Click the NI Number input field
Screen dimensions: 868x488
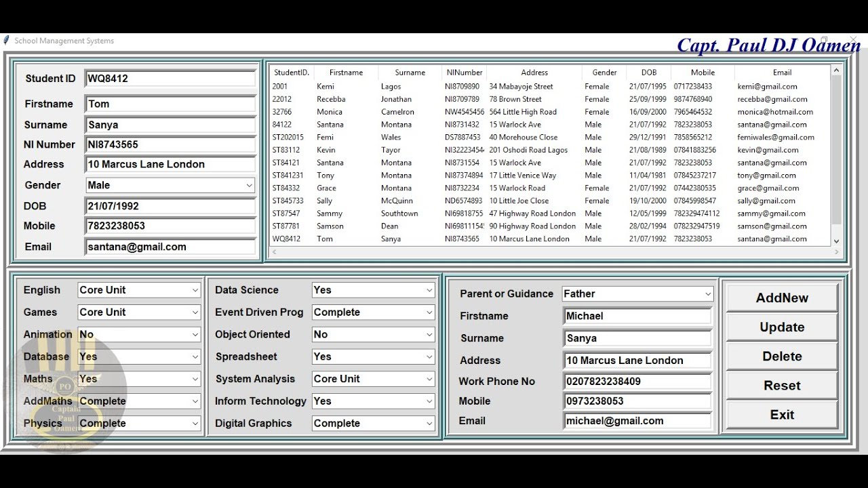(170, 144)
